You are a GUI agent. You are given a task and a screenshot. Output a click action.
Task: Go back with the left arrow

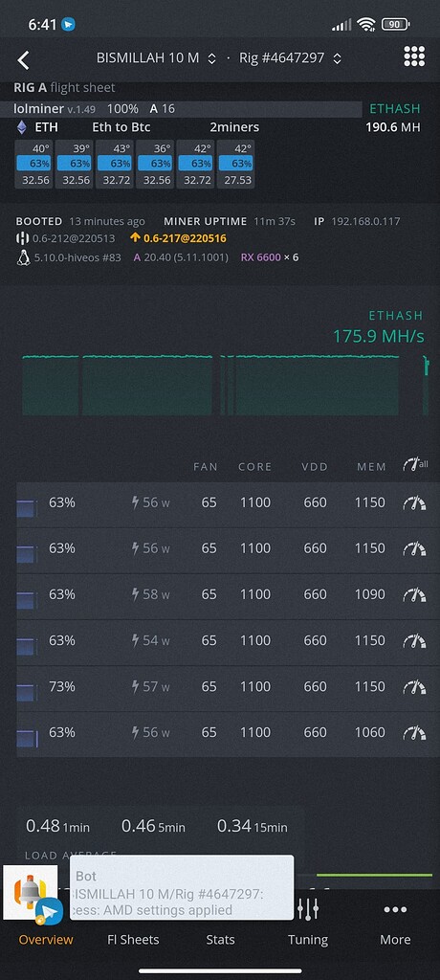click(x=23, y=60)
